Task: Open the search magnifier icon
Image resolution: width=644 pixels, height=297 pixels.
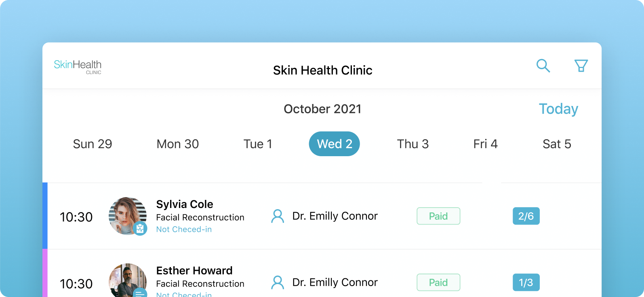Action: [x=543, y=66]
